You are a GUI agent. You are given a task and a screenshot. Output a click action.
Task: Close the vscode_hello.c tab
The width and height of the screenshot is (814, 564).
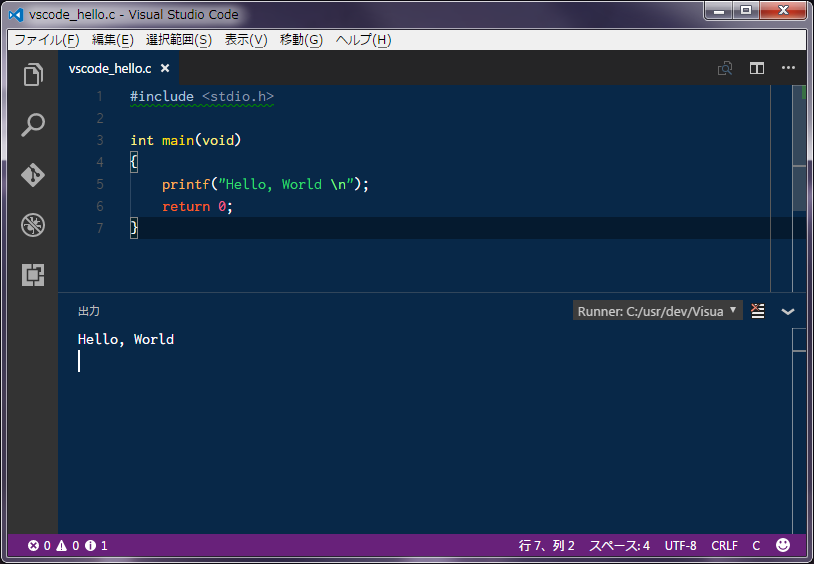[165, 68]
